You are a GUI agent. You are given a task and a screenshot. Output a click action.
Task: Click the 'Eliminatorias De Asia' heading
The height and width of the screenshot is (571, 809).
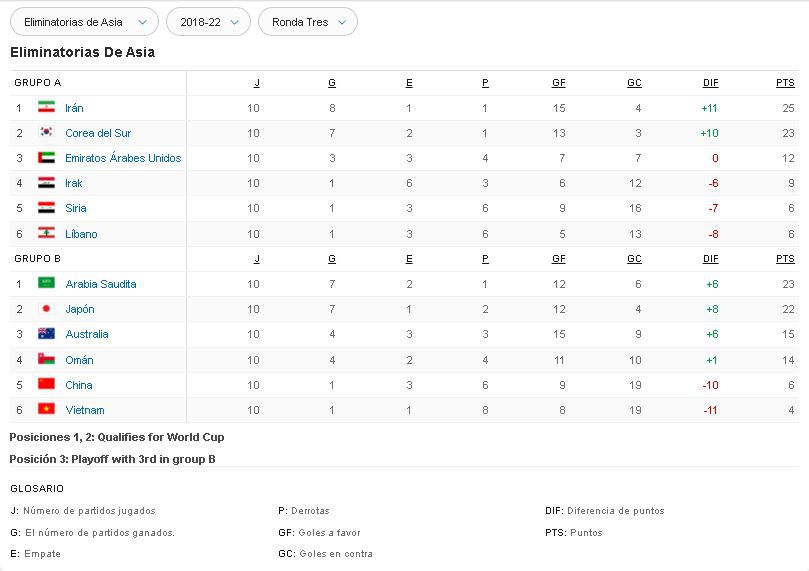tap(83, 52)
